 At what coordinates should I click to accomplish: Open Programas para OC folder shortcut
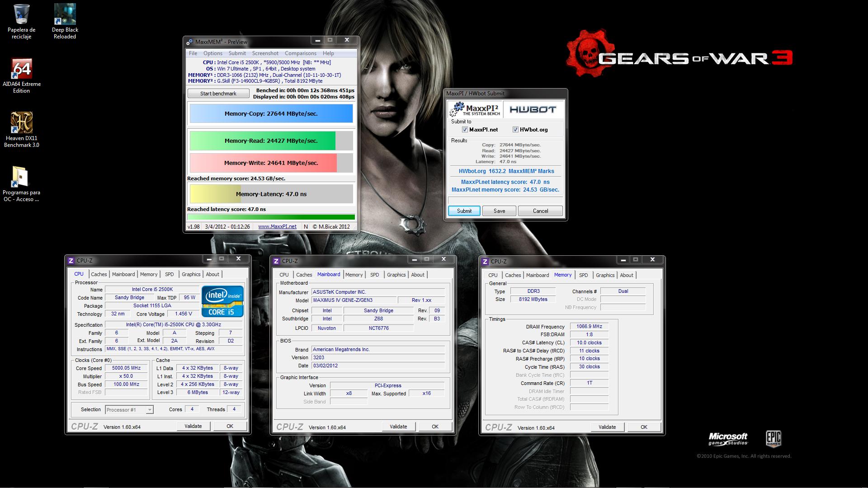[x=21, y=184]
